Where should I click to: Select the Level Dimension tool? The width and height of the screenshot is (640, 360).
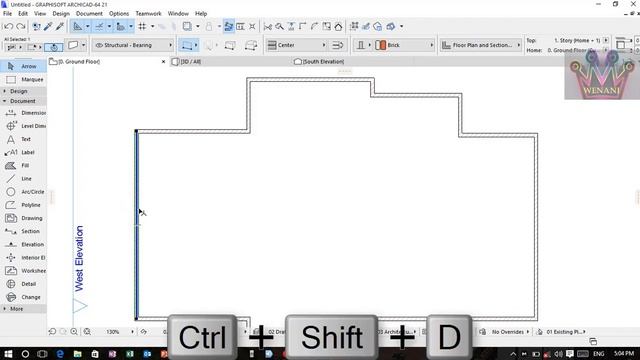[24, 126]
